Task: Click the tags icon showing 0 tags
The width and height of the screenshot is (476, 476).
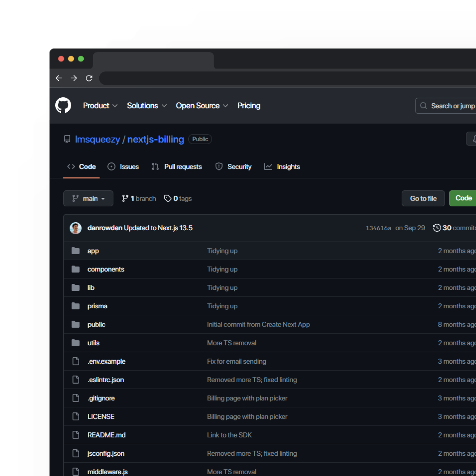Action: click(168, 198)
